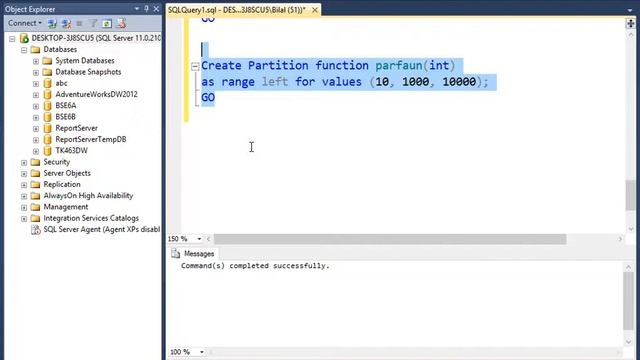
Task: Click the Disconnect server icon
Action: (66, 24)
